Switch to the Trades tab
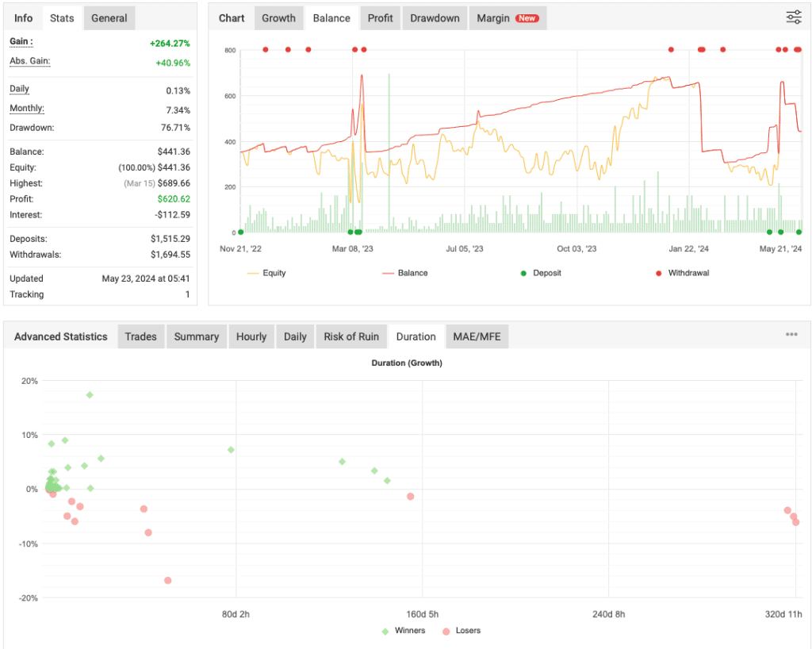Screen dimensions: 812x649 140,336
